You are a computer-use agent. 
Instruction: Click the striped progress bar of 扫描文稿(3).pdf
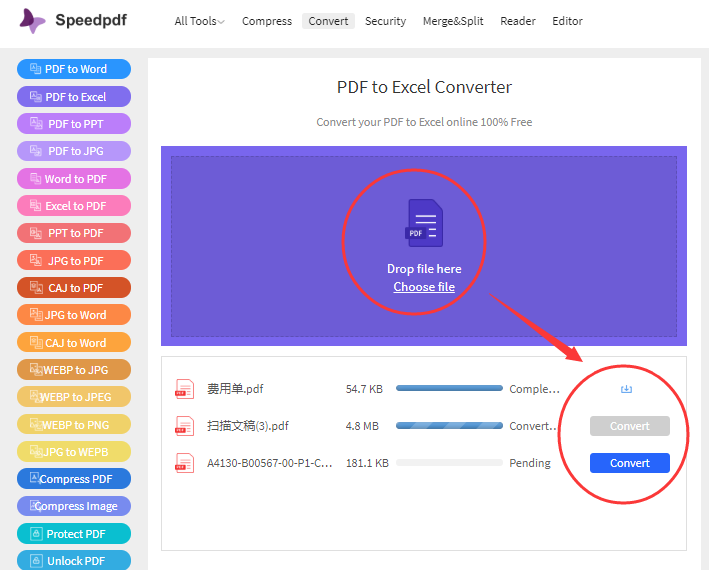pos(449,425)
